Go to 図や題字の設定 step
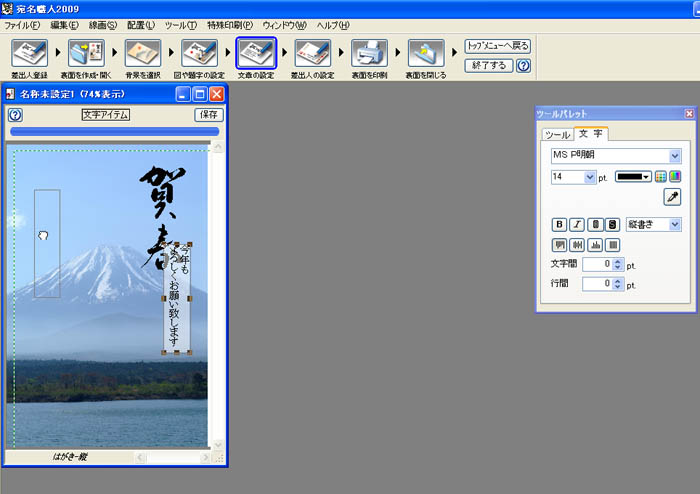The height and width of the screenshot is (494, 700). tap(199, 54)
